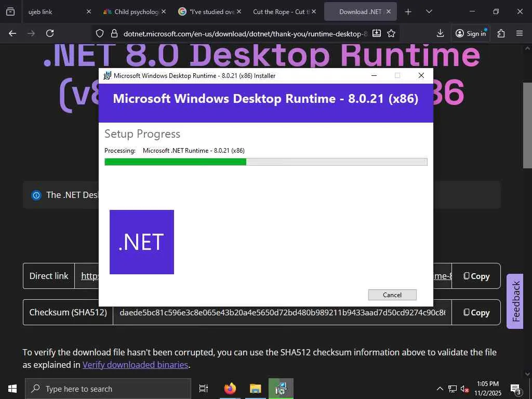Open the Verify downloaded binaries link

coord(136,365)
